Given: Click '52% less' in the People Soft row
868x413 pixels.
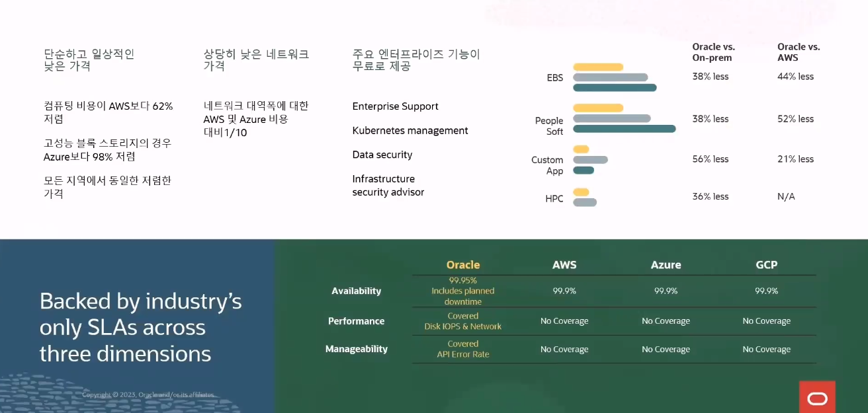Looking at the screenshot, I should (x=796, y=119).
